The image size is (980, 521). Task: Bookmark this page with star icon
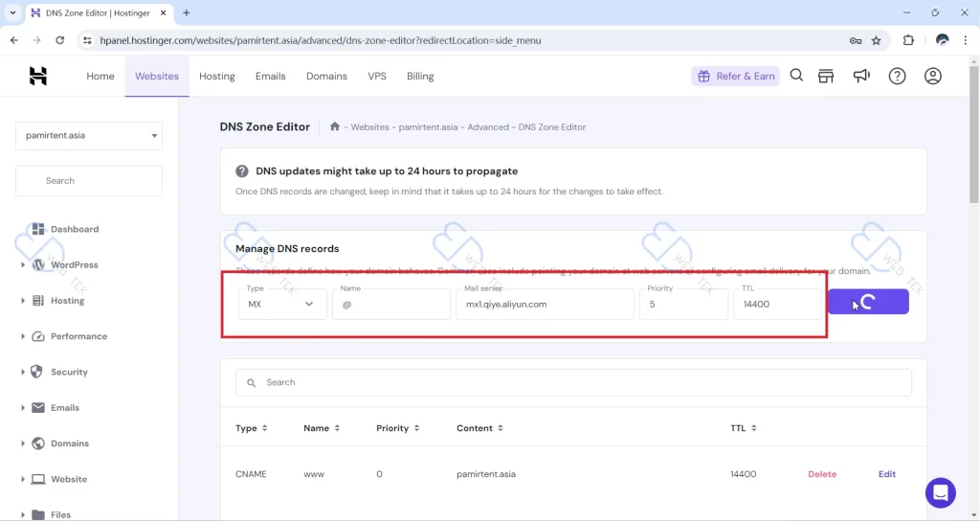click(877, 40)
